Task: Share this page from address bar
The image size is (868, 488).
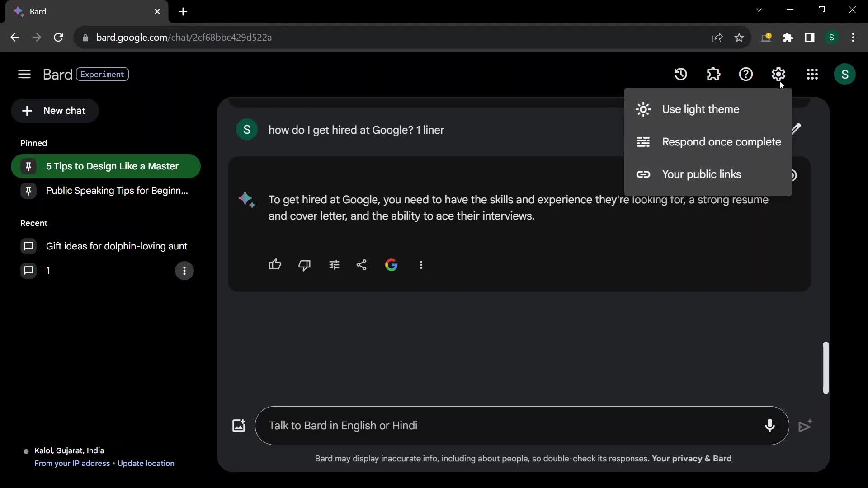Action: tap(717, 38)
